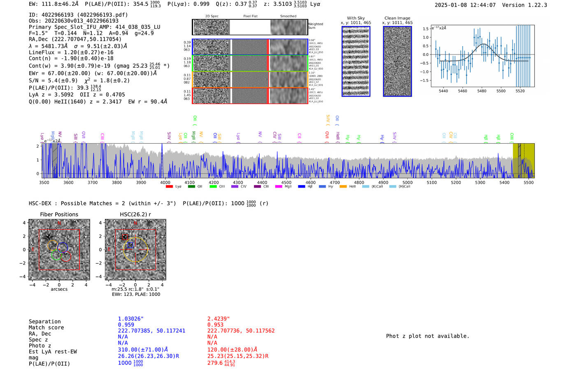Click the 'EW: 111.8±46.2Å' header value

coord(53,4)
